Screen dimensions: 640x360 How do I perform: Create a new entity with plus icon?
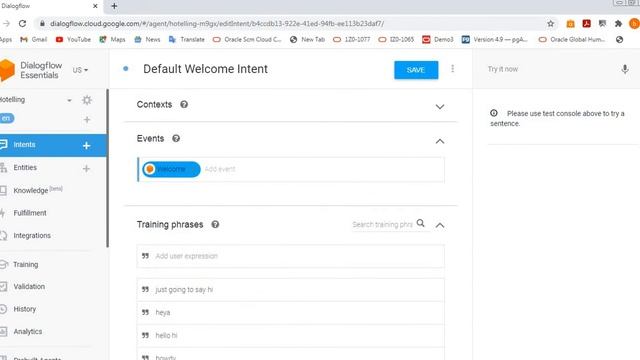pyautogui.click(x=86, y=168)
